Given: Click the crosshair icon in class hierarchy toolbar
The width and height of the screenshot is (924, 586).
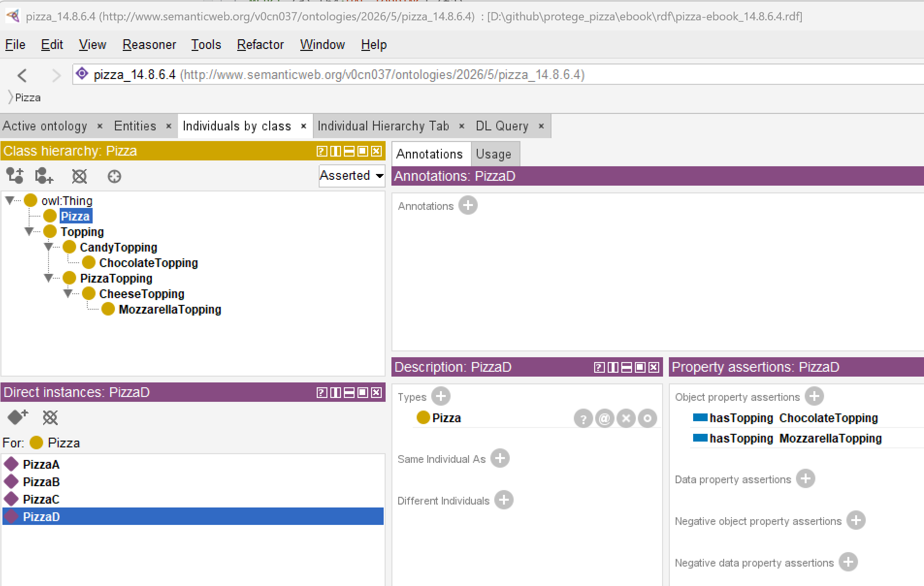Looking at the screenshot, I should (x=114, y=176).
